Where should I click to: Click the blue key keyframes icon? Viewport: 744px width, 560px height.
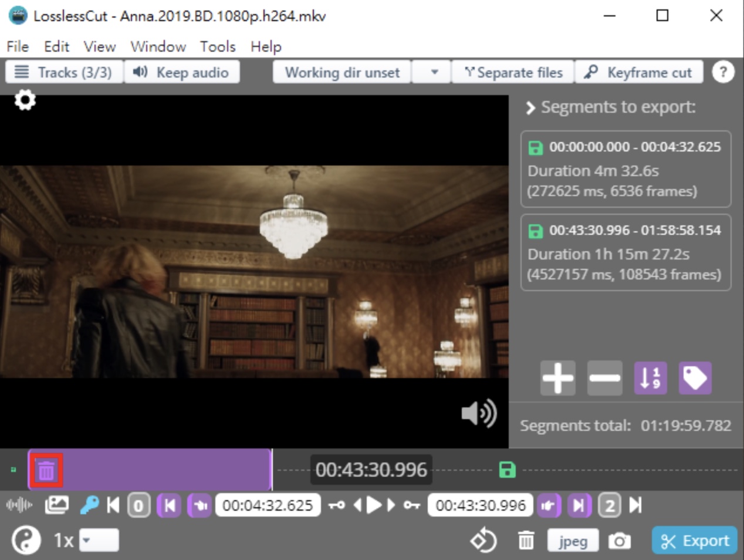(x=89, y=505)
